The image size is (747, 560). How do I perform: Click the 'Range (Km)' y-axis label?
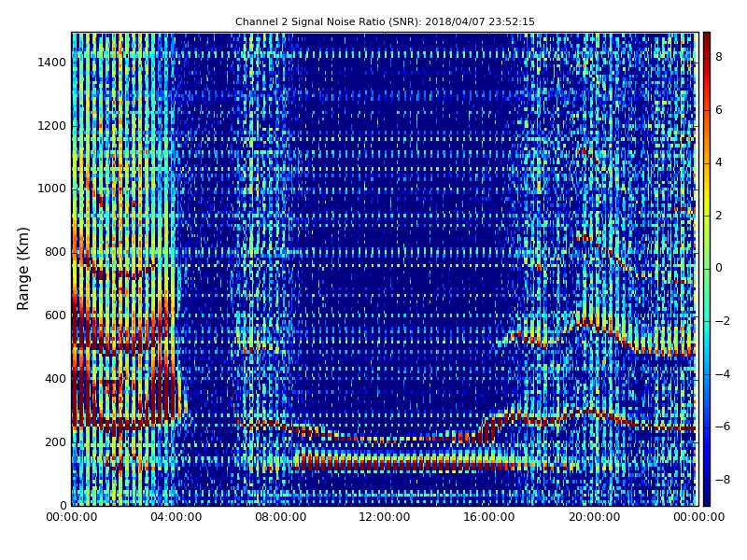[22, 269]
